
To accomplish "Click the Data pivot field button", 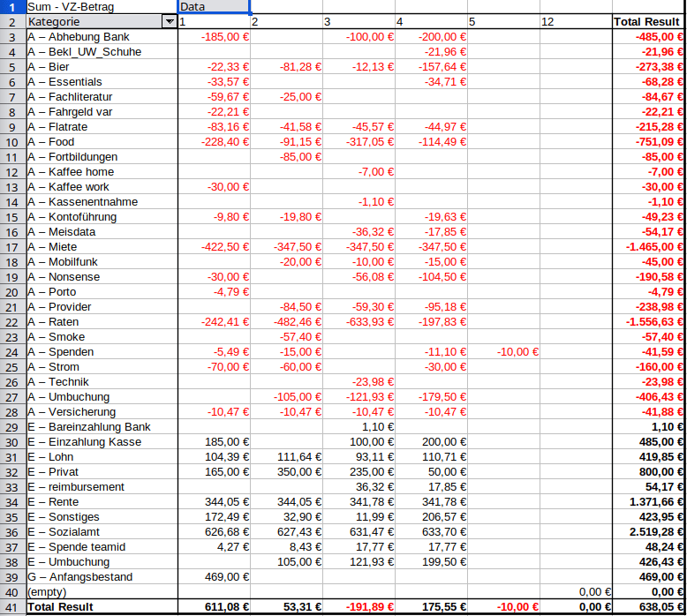I will coord(214,6).
